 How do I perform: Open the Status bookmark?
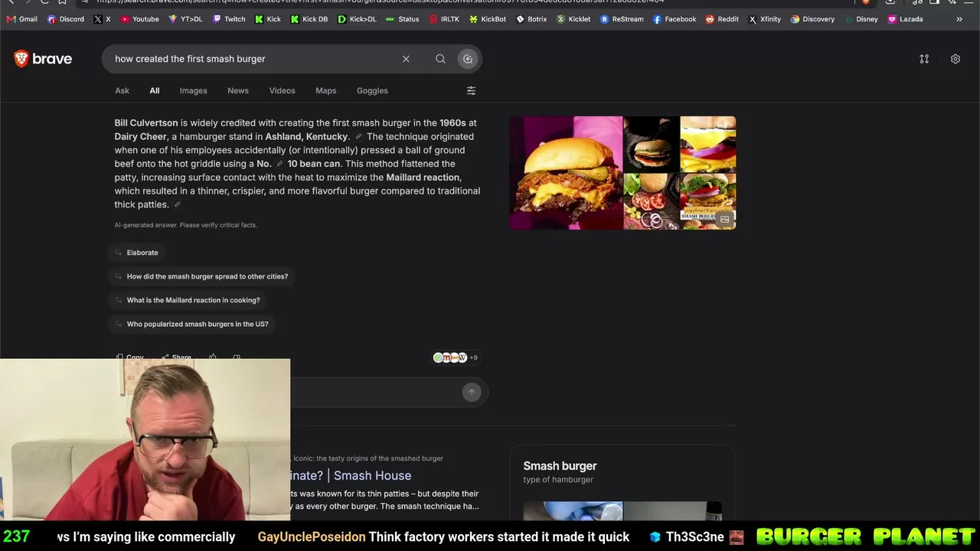403,19
